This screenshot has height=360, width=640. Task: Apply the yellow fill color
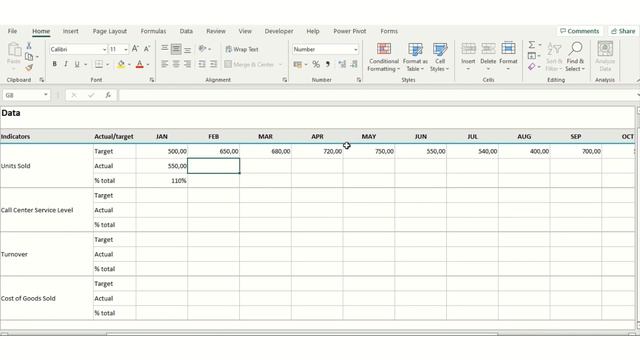coord(121,64)
